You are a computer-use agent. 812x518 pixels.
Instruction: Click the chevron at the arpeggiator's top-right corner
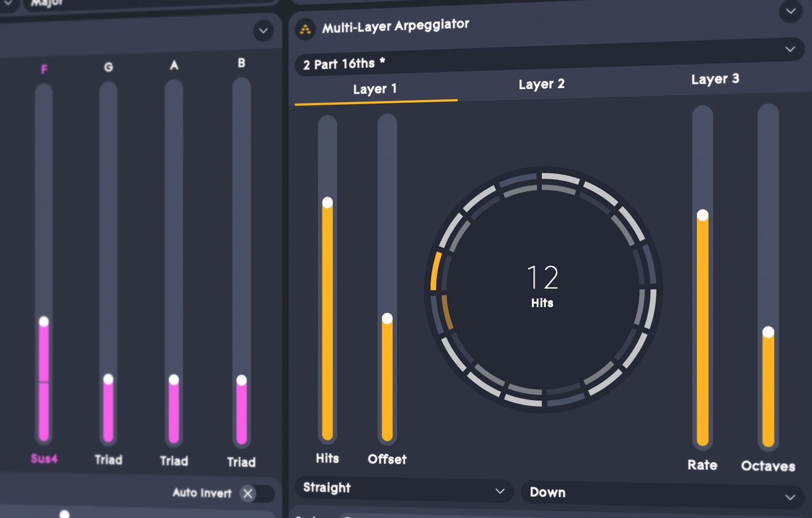click(791, 11)
